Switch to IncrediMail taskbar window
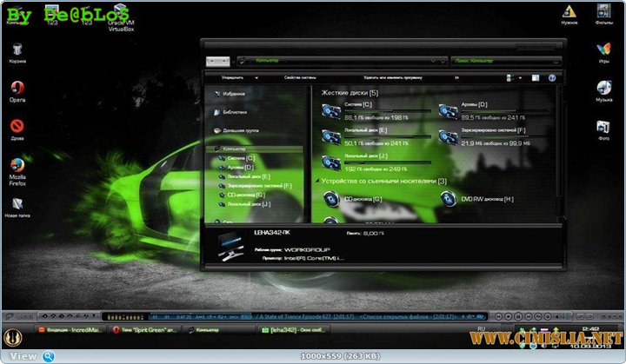Viewport: 626px width, 364px height. [71, 330]
